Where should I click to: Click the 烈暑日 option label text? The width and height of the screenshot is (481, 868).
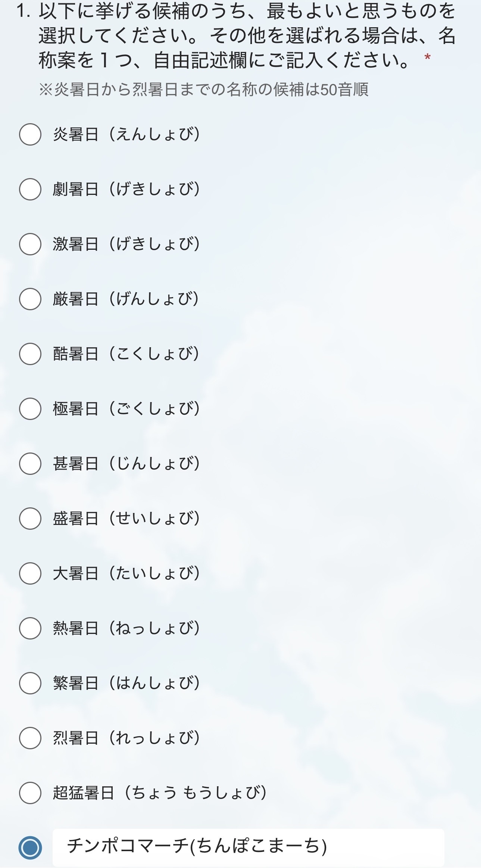pyautogui.click(x=126, y=738)
